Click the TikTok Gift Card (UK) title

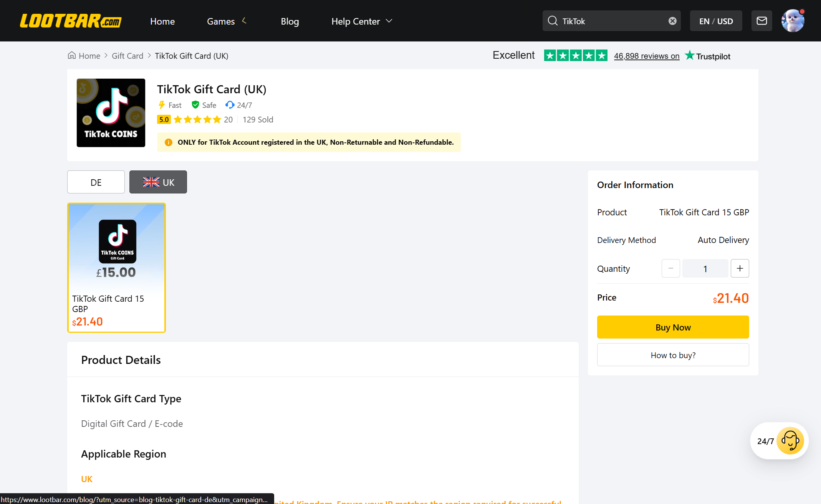pos(212,89)
